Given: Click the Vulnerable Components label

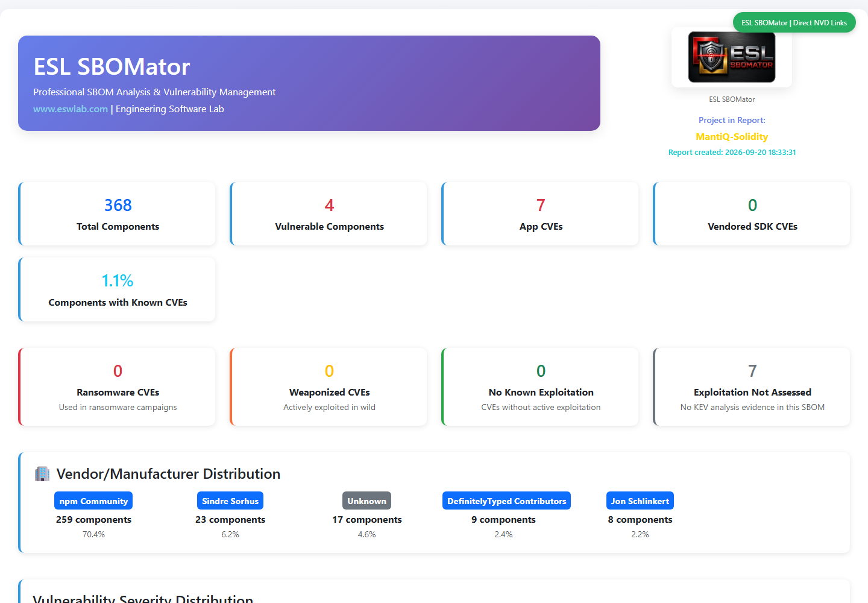Looking at the screenshot, I should pyautogui.click(x=329, y=227).
